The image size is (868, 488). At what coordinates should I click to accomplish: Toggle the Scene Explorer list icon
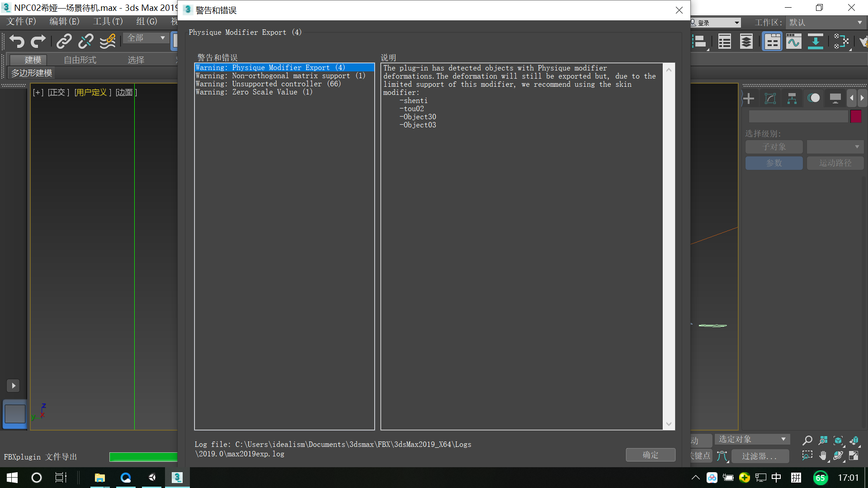(x=725, y=42)
